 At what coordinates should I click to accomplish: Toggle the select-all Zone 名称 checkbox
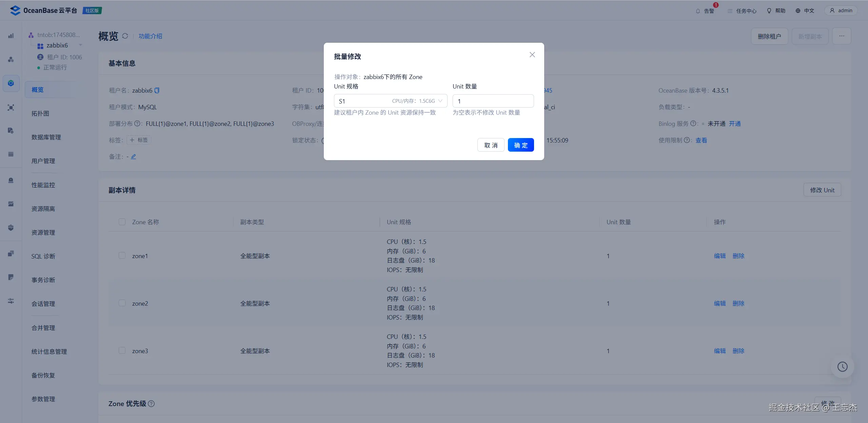pyautogui.click(x=122, y=222)
